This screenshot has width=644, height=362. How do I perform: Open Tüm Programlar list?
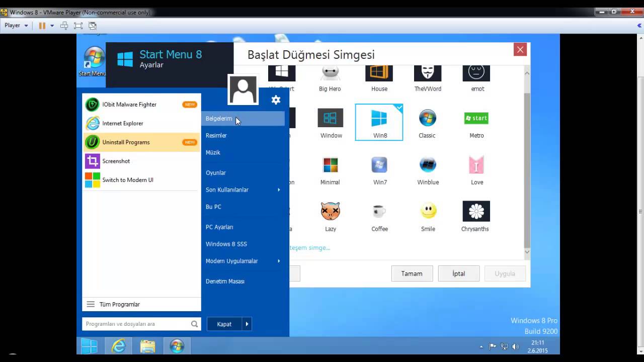click(119, 304)
